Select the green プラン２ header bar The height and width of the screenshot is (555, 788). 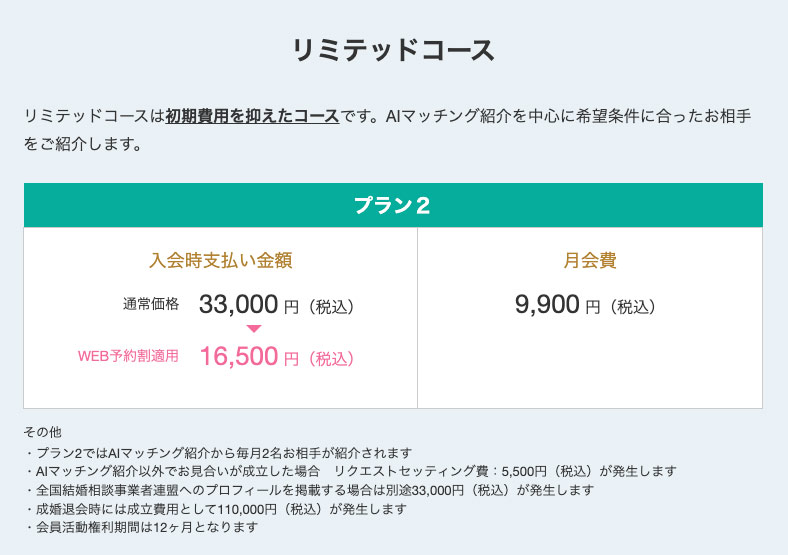[x=393, y=205]
